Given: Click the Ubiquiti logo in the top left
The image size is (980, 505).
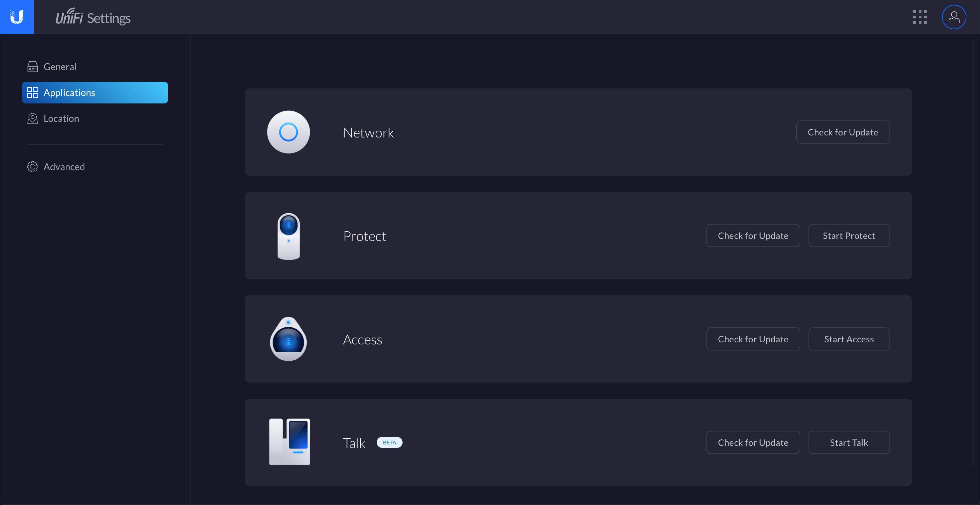Looking at the screenshot, I should [17, 17].
